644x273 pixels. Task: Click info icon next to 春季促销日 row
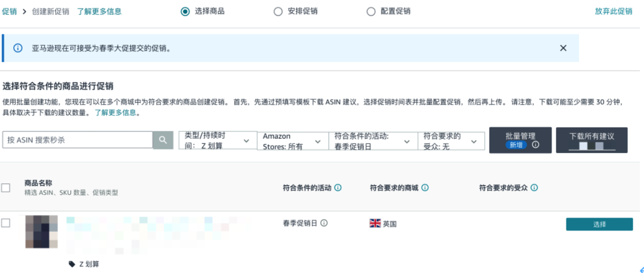coord(324,223)
